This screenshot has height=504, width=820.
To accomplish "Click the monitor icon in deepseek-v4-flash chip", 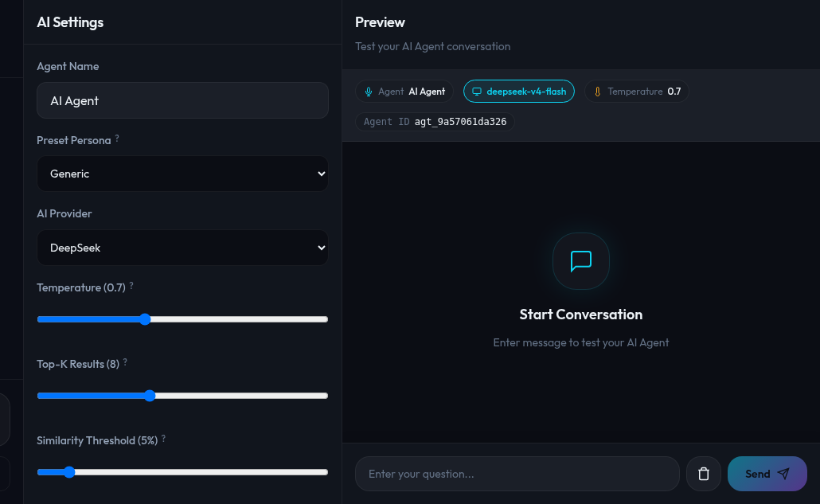I will (x=477, y=92).
